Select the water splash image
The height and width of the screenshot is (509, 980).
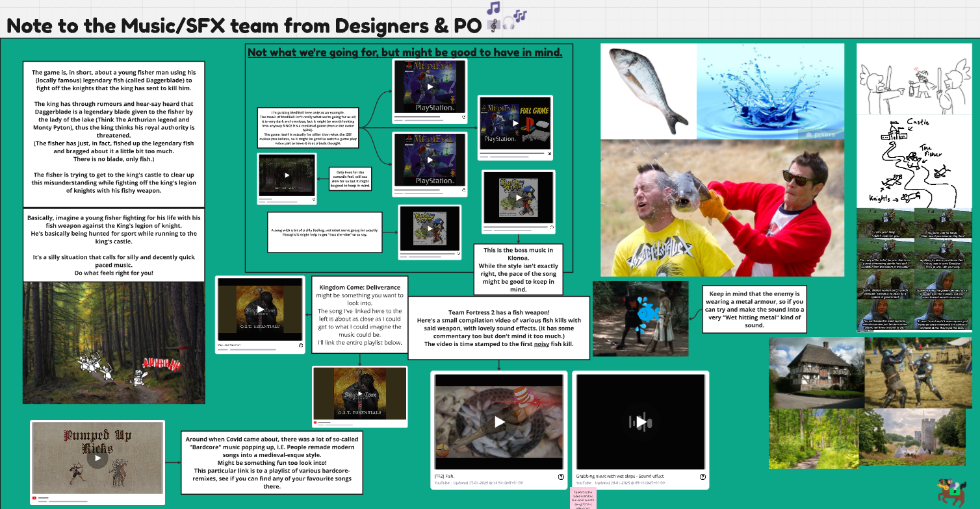coord(769,91)
